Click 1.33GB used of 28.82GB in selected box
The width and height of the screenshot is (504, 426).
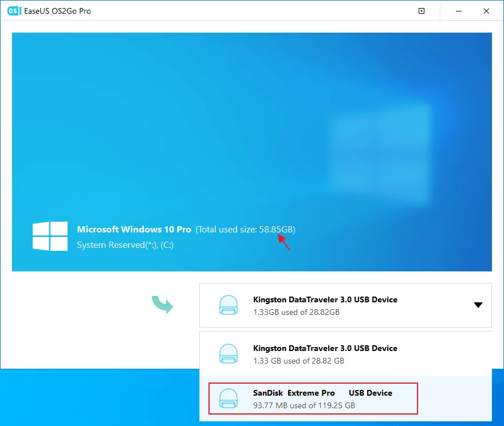point(296,313)
